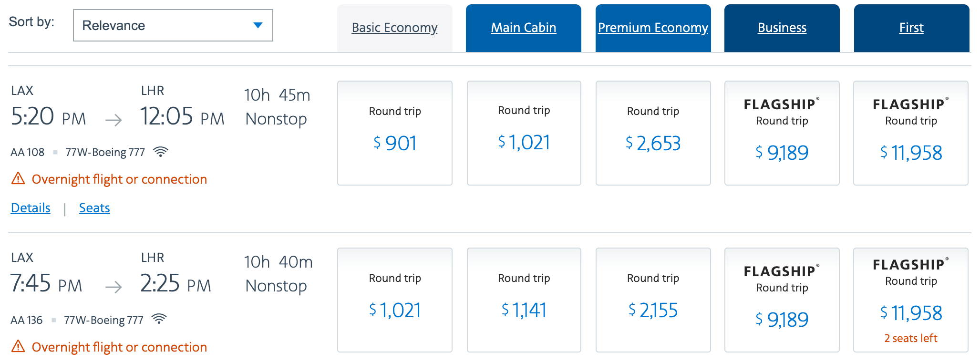Image resolution: width=980 pixels, height=363 pixels.
Task: Pick the $1,141 Main Cabin fare
Action: [524, 300]
